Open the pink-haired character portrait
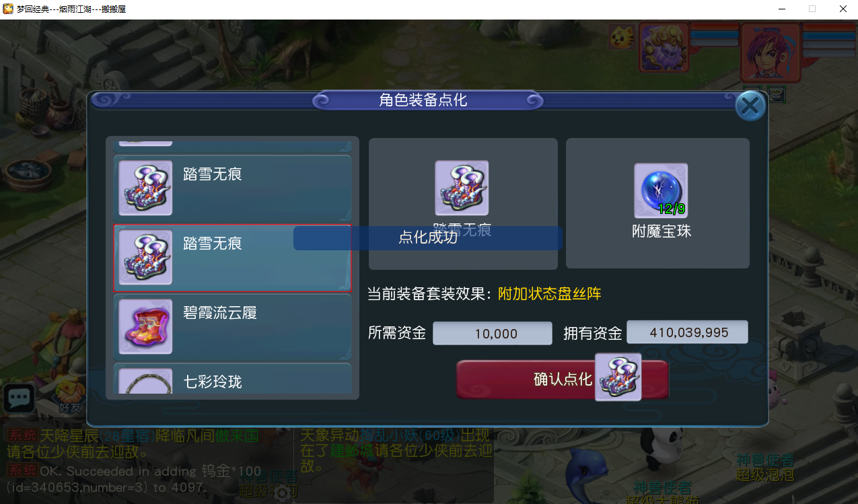The height and width of the screenshot is (504, 858). pyautogui.click(x=771, y=52)
